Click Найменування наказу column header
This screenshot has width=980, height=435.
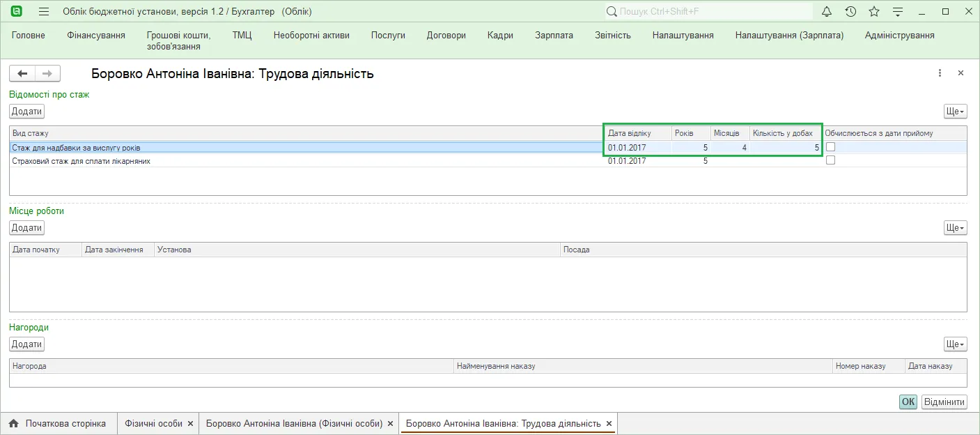tap(643, 366)
